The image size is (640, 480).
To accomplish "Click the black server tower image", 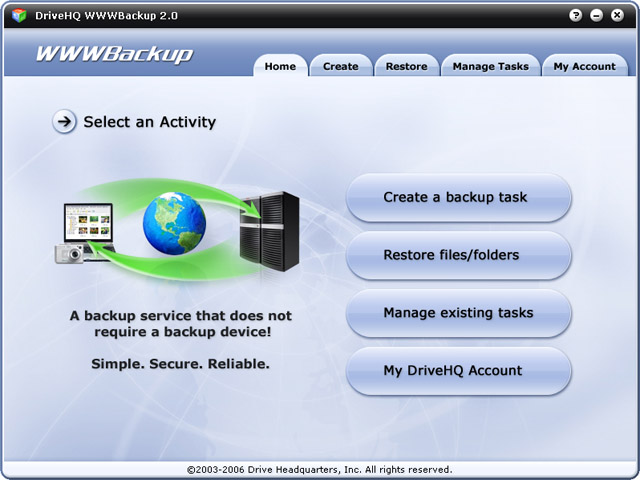I will click(x=269, y=232).
